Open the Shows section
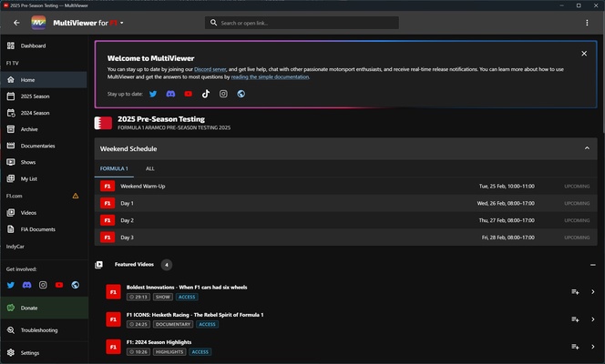The image size is (605, 364). coord(44,162)
